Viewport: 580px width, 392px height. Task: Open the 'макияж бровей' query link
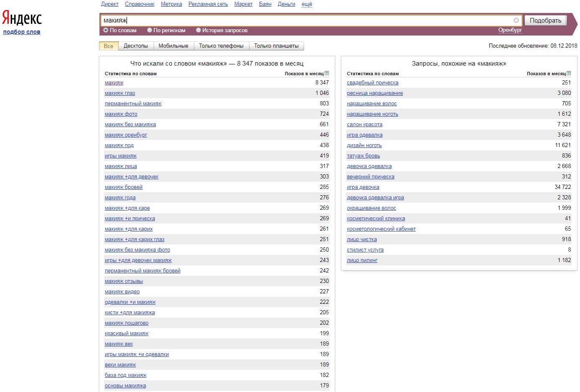124,187
